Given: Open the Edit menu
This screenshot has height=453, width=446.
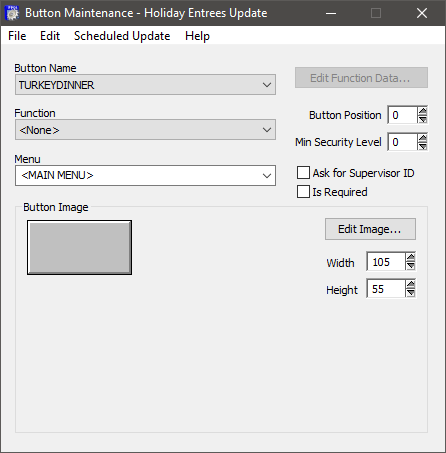Looking at the screenshot, I should 50,36.
